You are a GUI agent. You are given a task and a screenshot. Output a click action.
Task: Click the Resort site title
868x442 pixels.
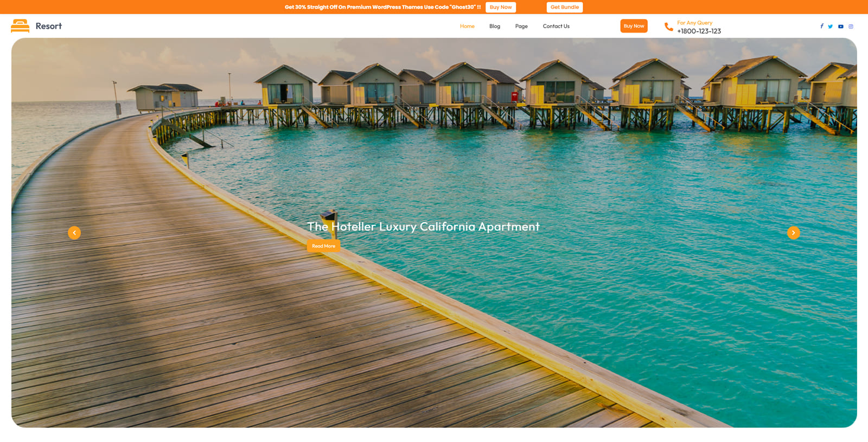pyautogui.click(x=49, y=26)
